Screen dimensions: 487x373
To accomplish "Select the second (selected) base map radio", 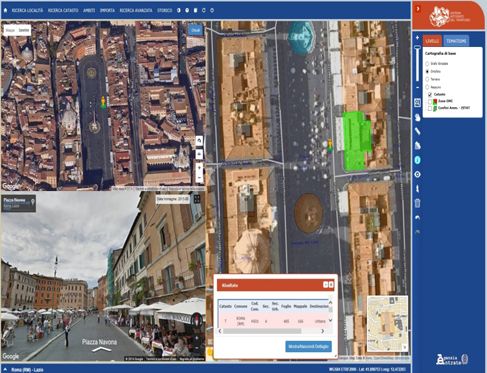I will (x=427, y=71).
